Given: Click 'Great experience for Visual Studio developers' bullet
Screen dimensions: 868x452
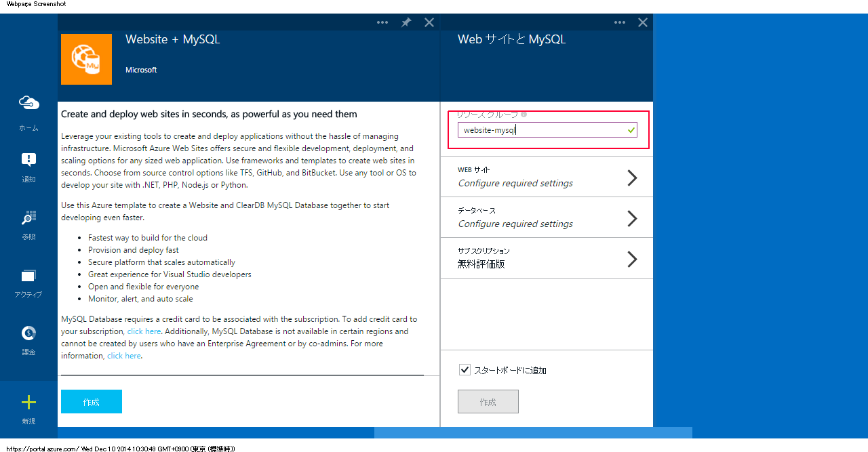Looking at the screenshot, I should 170,274.
